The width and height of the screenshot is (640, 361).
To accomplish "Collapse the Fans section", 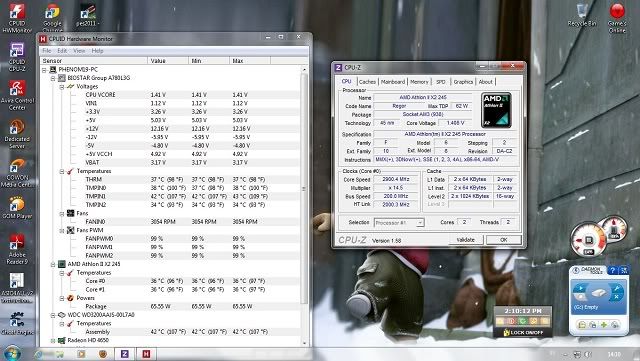I will 62,214.
